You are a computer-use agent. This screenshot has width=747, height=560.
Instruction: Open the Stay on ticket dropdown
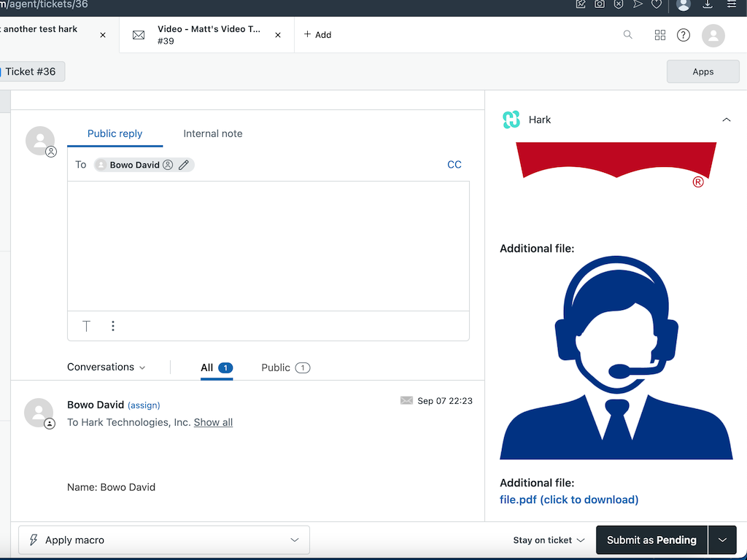tap(549, 540)
